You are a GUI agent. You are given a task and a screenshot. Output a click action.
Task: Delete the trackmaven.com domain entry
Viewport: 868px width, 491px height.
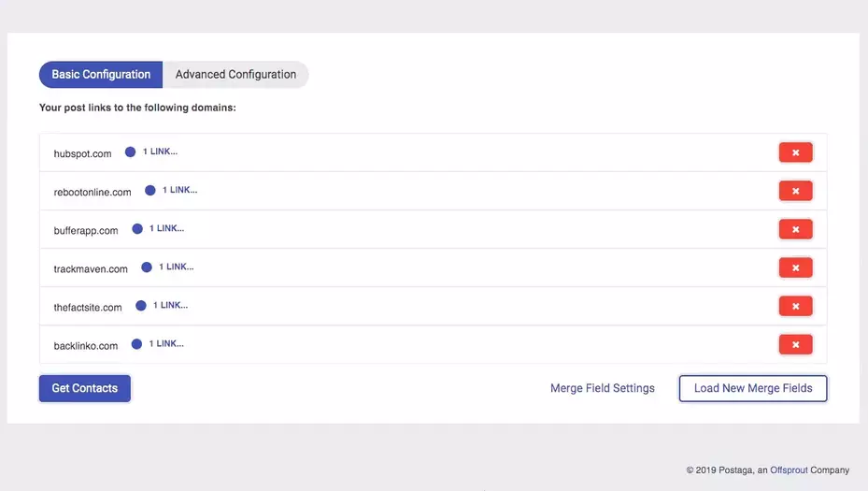795,267
